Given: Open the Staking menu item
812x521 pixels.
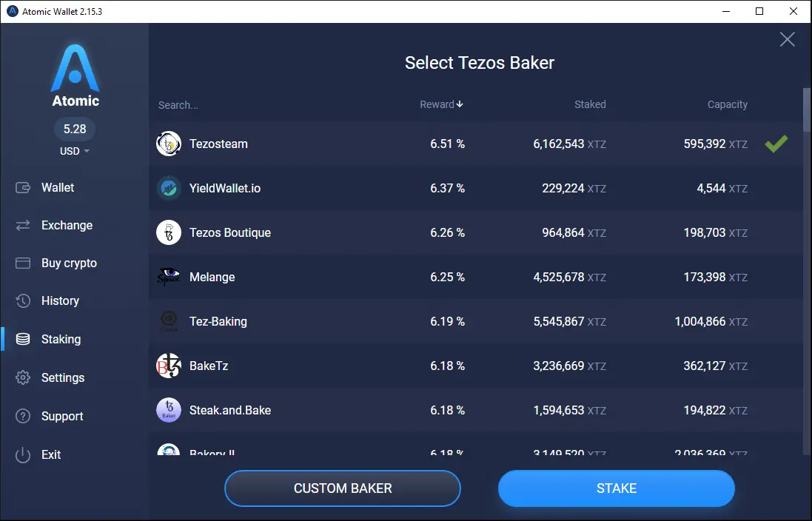Looking at the screenshot, I should pyautogui.click(x=61, y=339).
